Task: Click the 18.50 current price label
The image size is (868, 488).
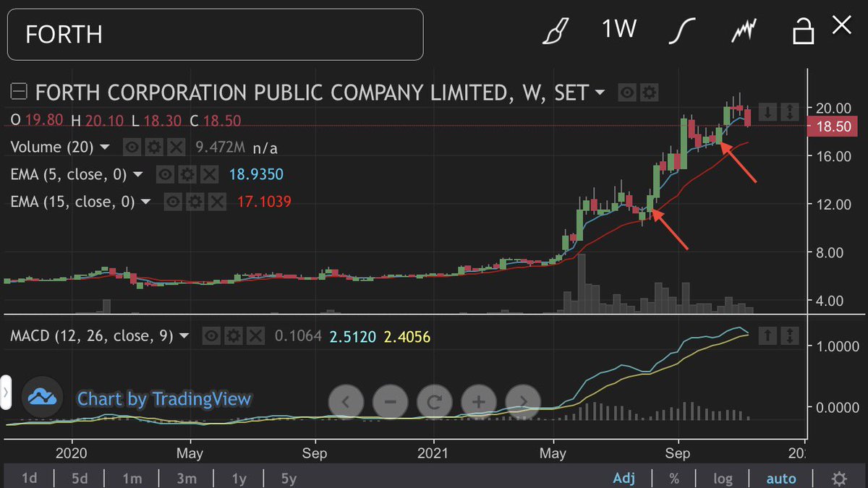Action: click(831, 125)
